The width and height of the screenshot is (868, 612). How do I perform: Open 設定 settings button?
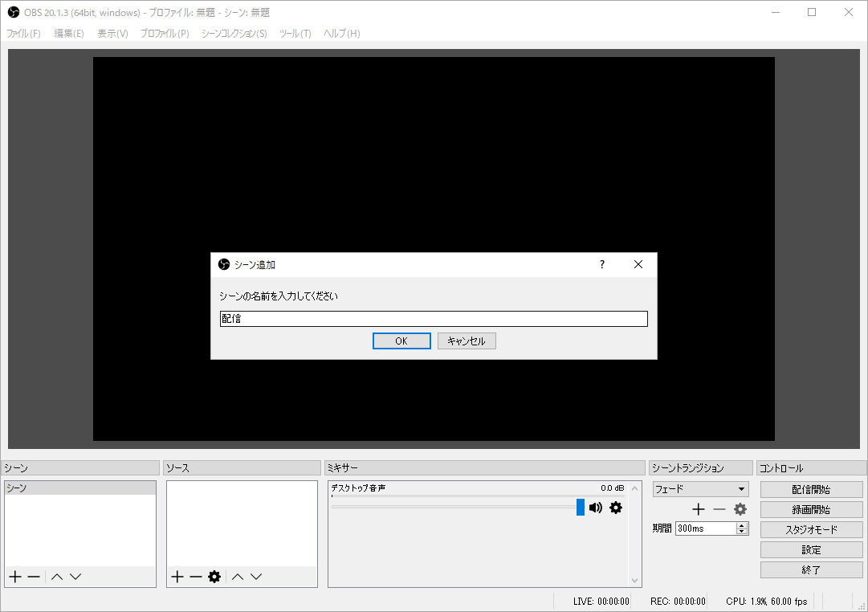point(811,549)
